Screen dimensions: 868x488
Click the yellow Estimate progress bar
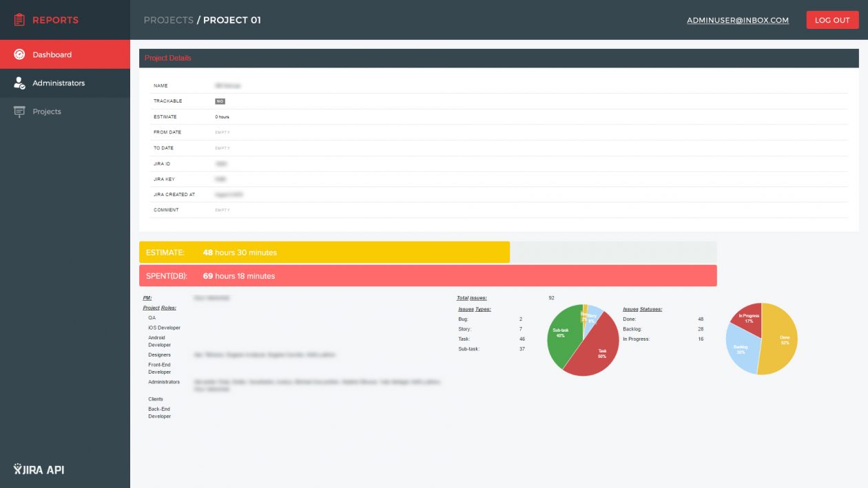(324, 252)
